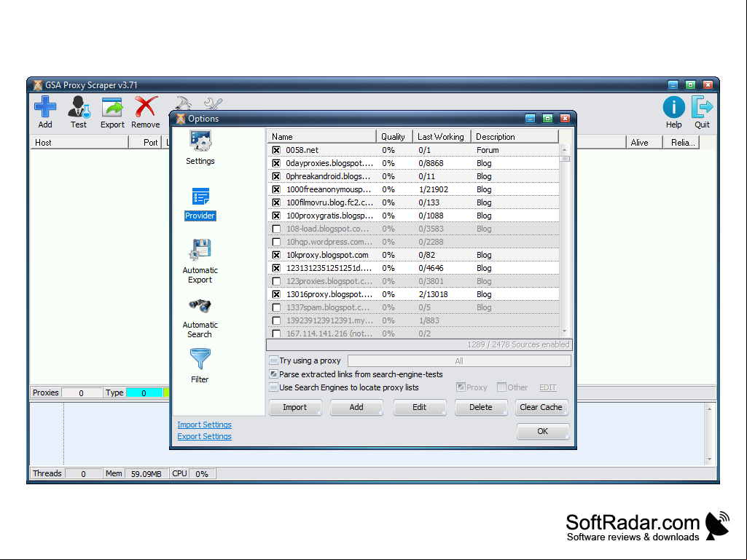Click the cyan Type indicator bar

144,393
